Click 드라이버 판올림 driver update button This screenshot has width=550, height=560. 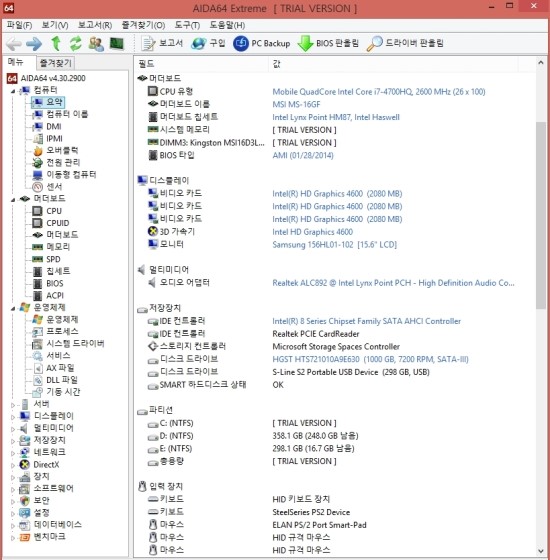pyautogui.click(x=405, y=44)
